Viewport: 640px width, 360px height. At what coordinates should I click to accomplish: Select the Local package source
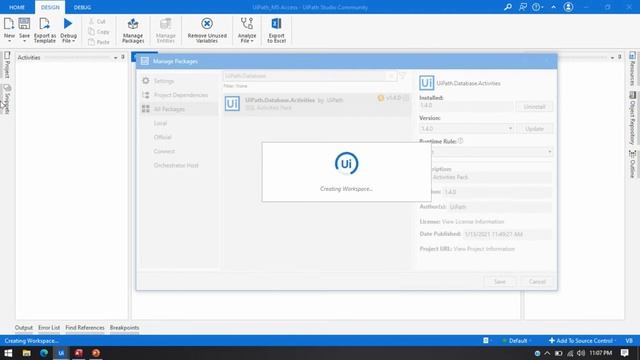(160, 123)
